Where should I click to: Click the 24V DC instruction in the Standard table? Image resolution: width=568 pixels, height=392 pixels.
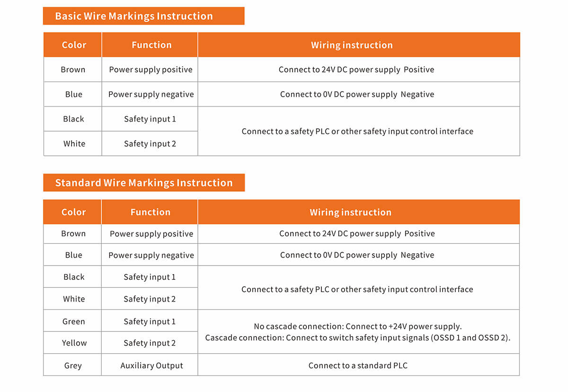pos(357,233)
